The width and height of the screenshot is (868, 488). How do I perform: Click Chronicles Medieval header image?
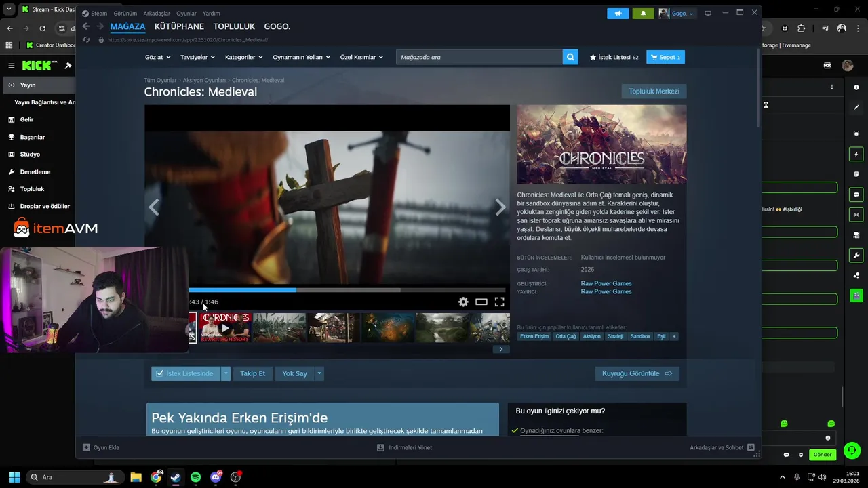point(601,144)
